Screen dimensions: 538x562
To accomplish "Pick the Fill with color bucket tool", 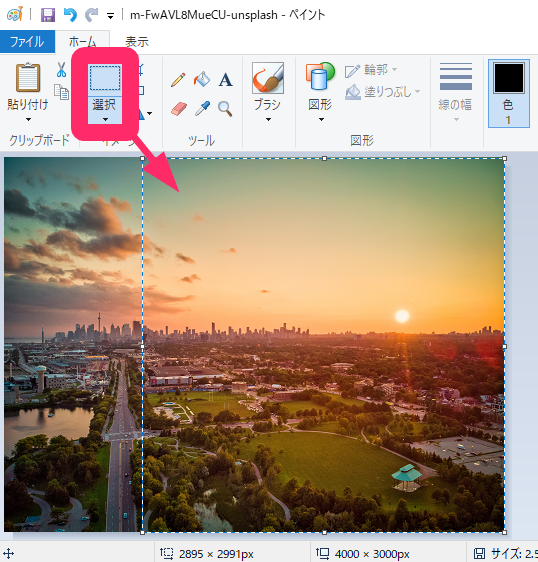I will (202, 80).
